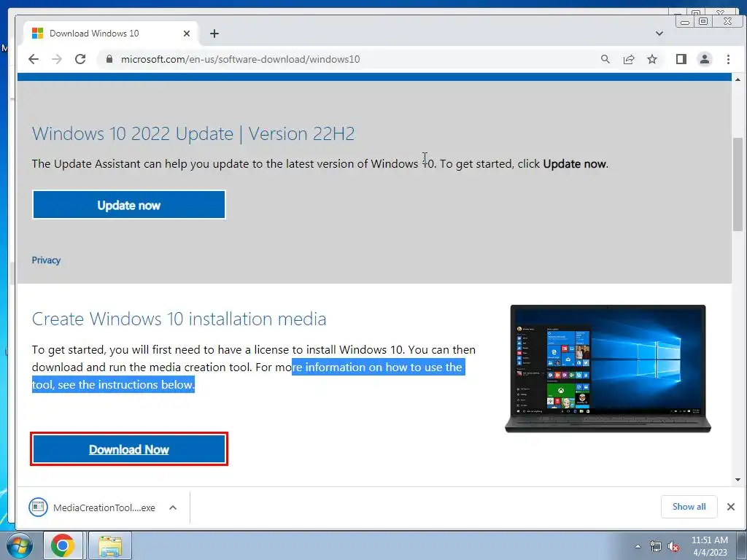Click Show all downloads

tap(689, 507)
